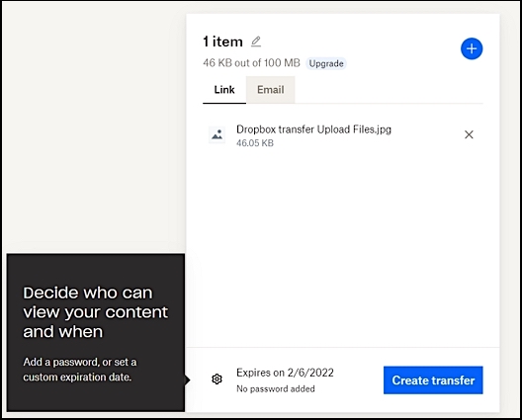Click the Upgrade badge
Viewport: 522px width, 420px height.
click(326, 63)
